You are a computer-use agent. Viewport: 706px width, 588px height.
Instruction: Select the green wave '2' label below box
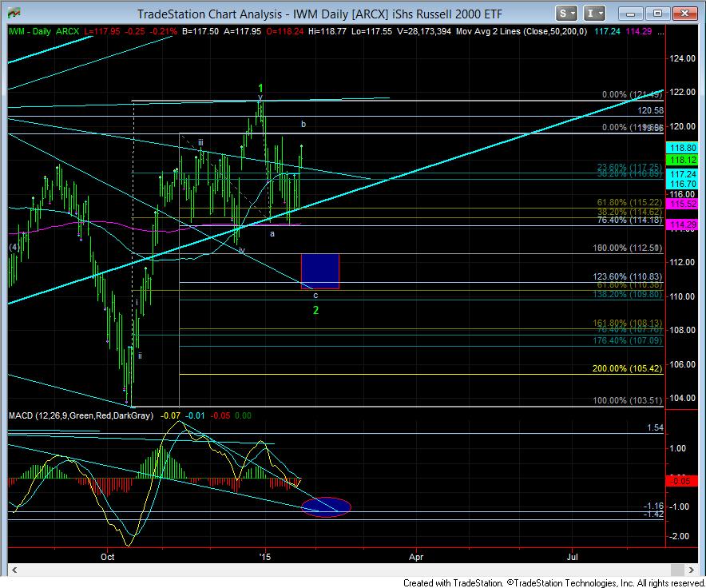tap(315, 310)
